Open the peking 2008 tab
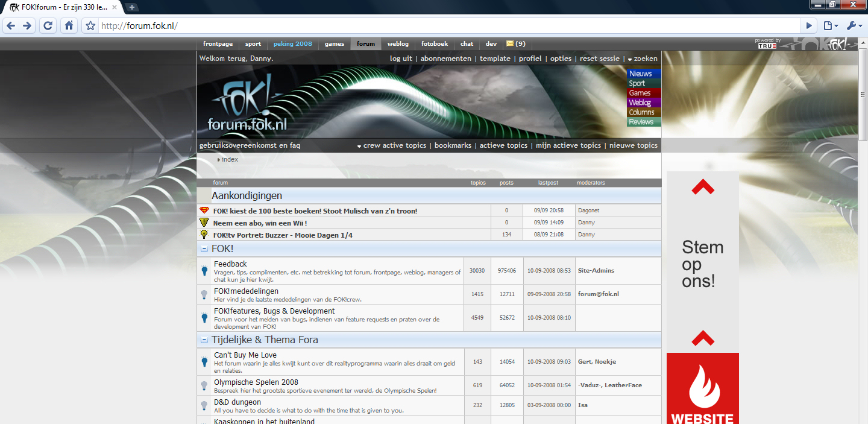 point(293,44)
